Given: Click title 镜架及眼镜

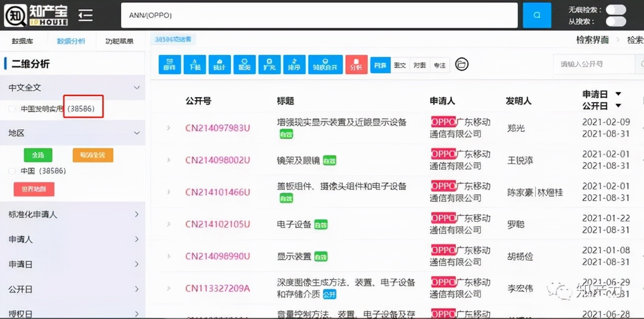Looking at the screenshot, I should (x=298, y=160).
